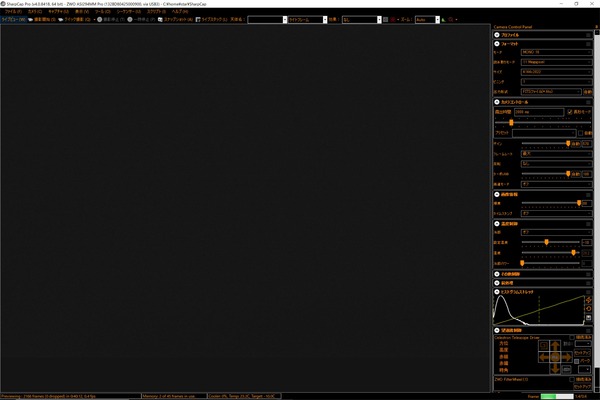Click the magnifier focus icon in toolbar
This screenshot has width=600, height=400.
[451, 20]
